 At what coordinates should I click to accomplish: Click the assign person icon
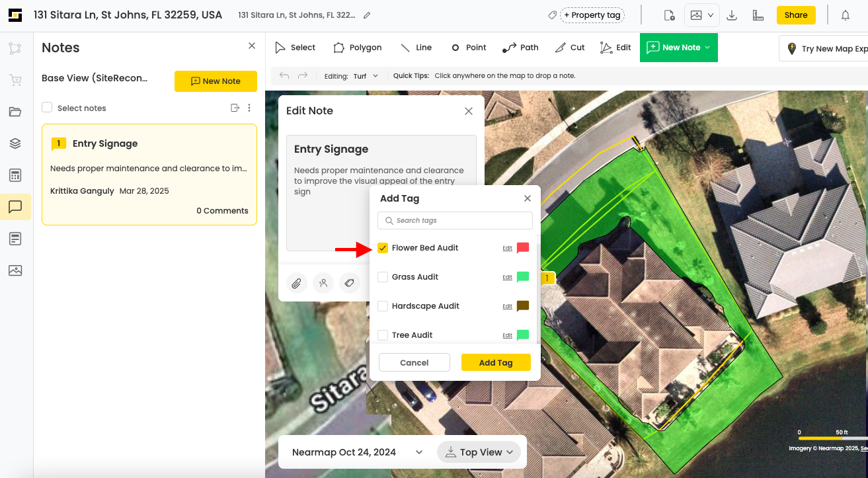[x=323, y=283]
